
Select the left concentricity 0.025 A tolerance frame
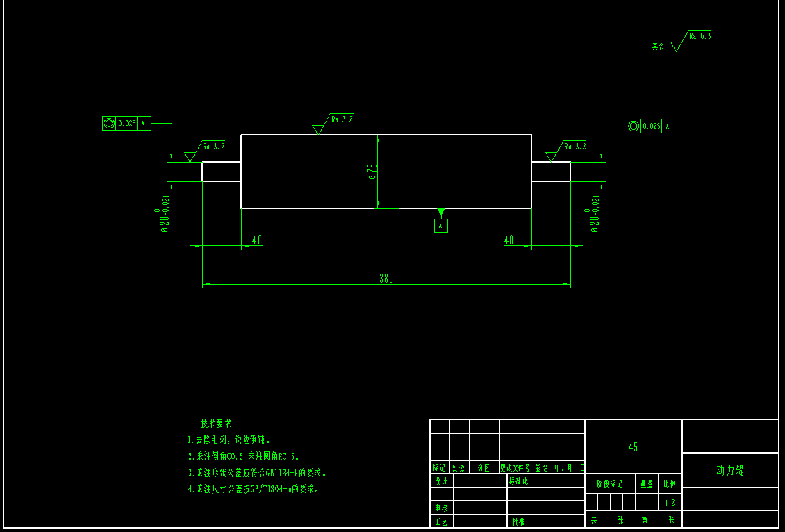126,123
